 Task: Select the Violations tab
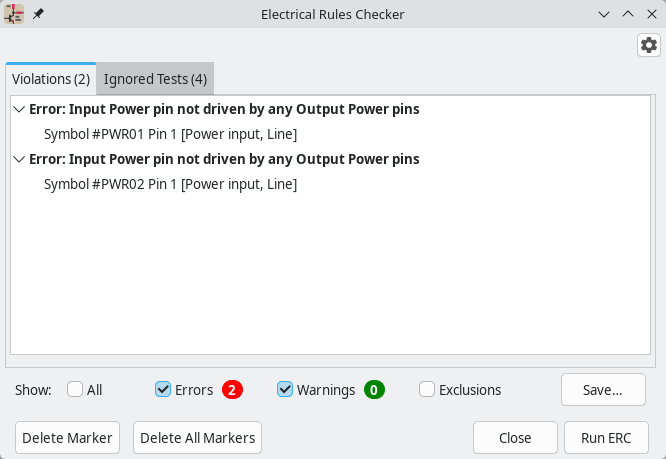click(51, 79)
